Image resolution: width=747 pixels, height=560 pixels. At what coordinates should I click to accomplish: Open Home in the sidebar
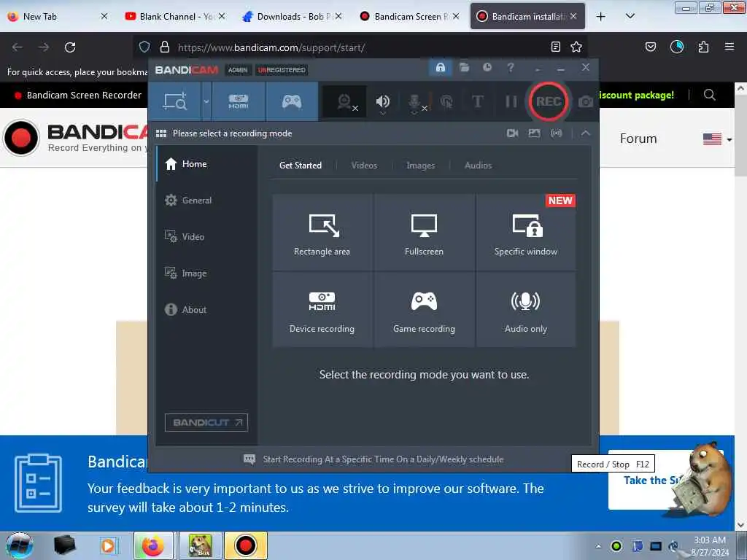[206, 164]
